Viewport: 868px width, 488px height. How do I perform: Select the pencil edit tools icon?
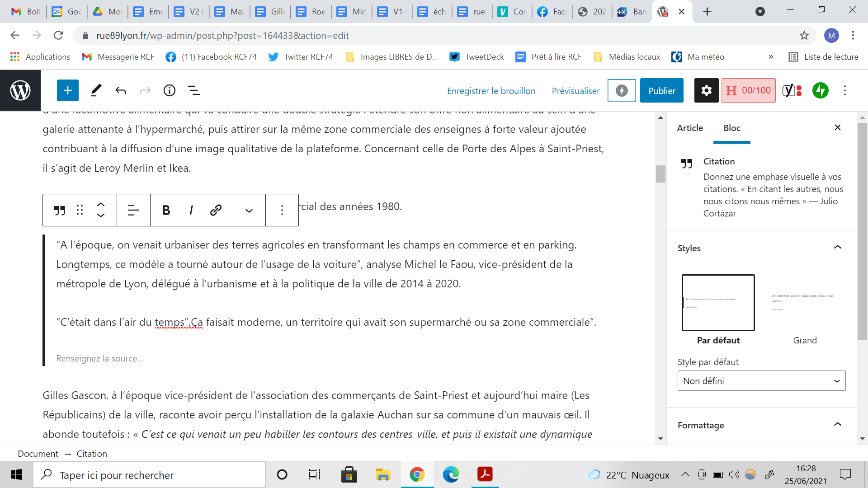96,91
